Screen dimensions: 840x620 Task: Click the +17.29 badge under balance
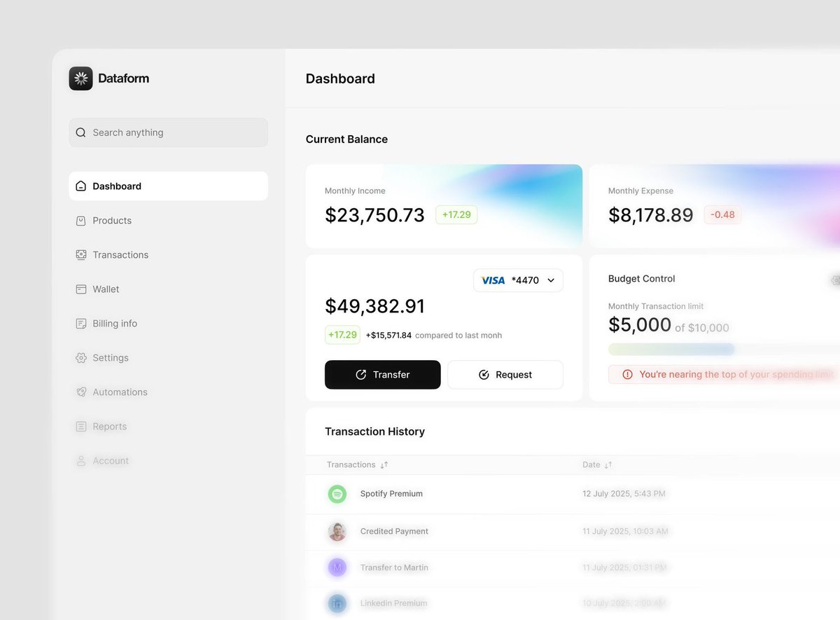coord(342,335)
